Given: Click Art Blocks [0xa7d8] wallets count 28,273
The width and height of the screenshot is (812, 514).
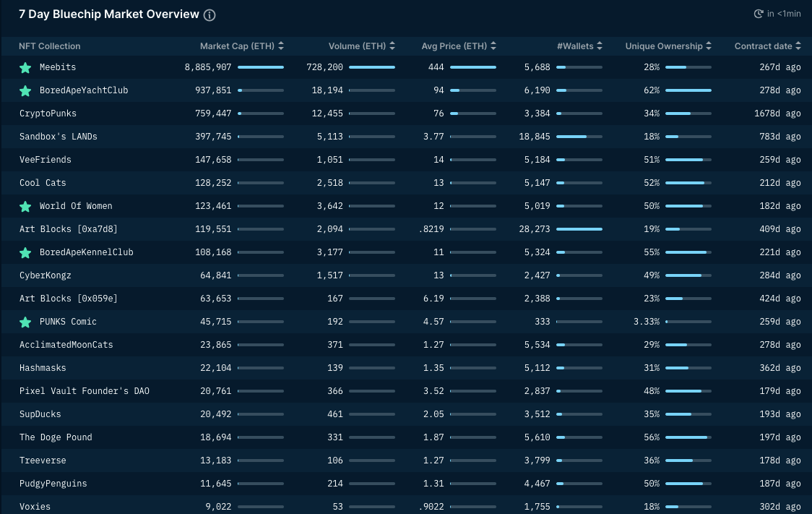Looking at the screenshot, I should 534,229.
